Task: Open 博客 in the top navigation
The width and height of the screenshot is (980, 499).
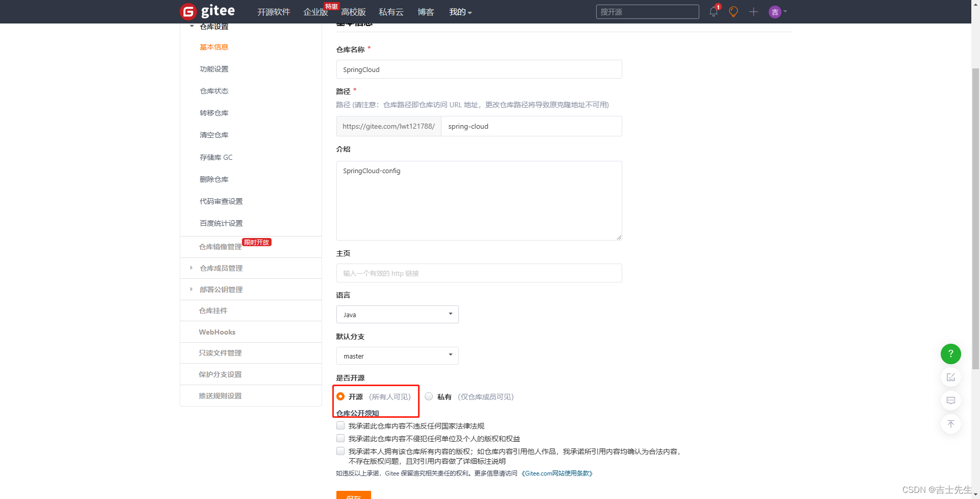Action: click(426, 12)
